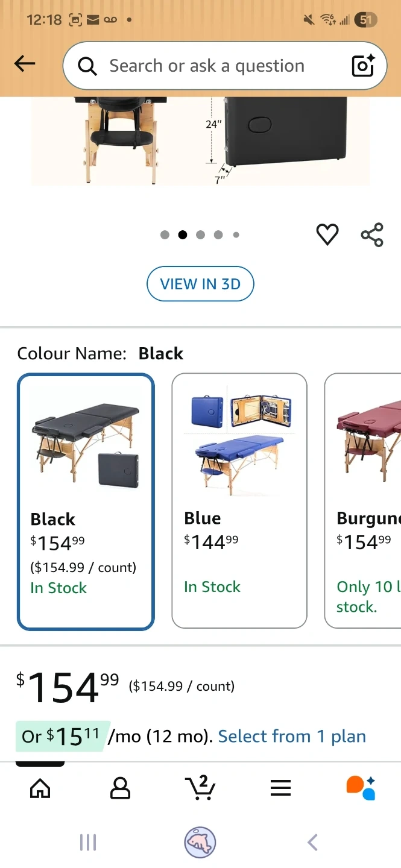Jump to the third image dot

[201, 235]
